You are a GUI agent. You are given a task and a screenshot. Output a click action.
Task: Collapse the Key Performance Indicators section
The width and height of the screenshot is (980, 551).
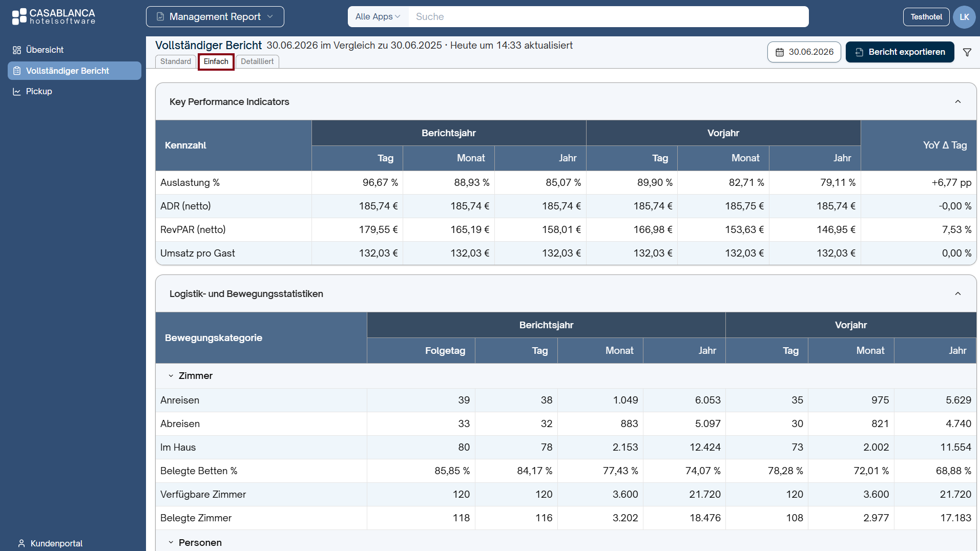(x=957, y=101)
